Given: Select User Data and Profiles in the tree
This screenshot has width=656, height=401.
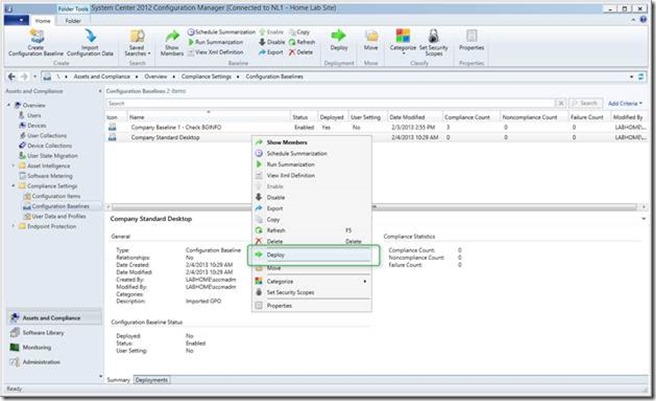Looking at the screenshot, I should click(x=59, y=216).
